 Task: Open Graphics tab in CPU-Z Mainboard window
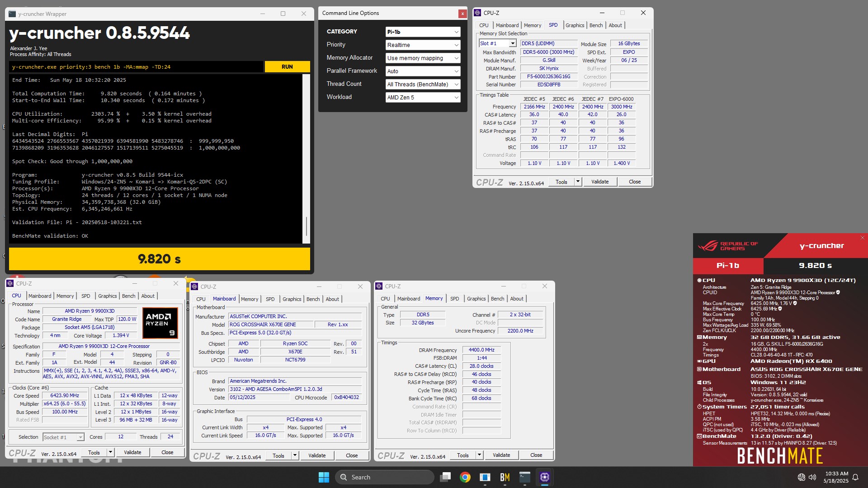[292, 299]
